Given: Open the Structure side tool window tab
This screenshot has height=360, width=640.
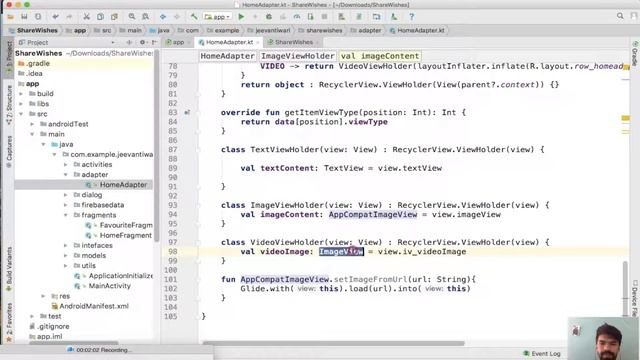Looking at the screenshot, I should [x=9, y=104].
